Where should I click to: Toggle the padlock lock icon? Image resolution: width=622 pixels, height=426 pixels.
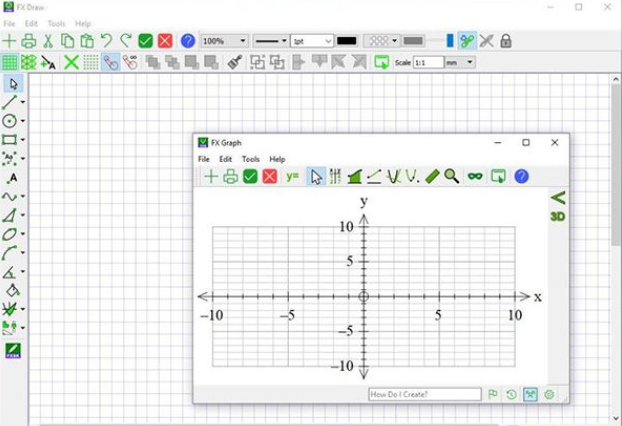[506, 41]
